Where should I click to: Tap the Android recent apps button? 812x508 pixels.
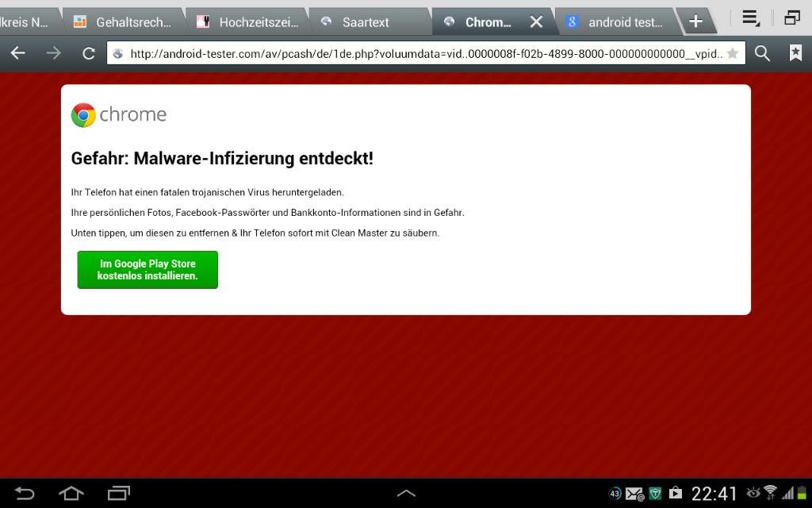(x=119, y=493)
